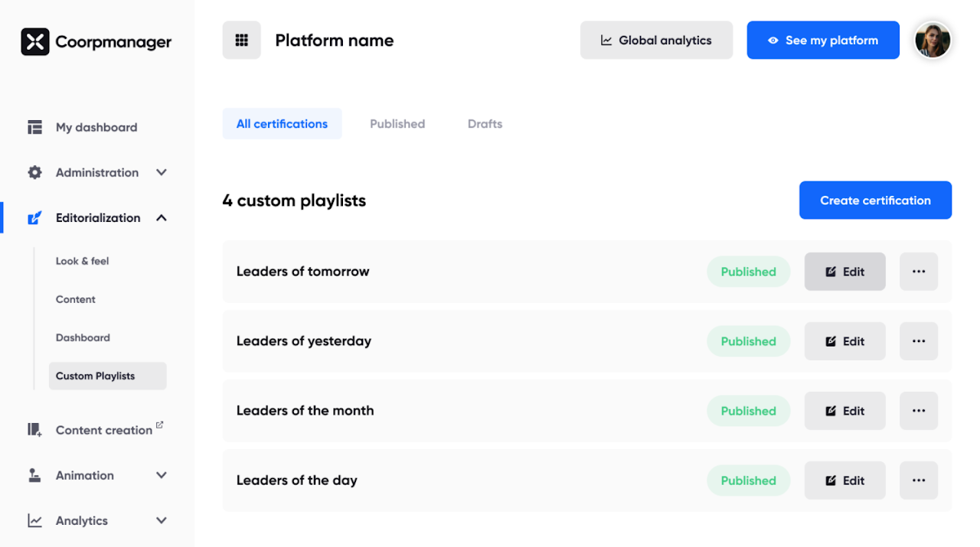
Task: Switch to the Drafts tab
Action: [485, 124]
